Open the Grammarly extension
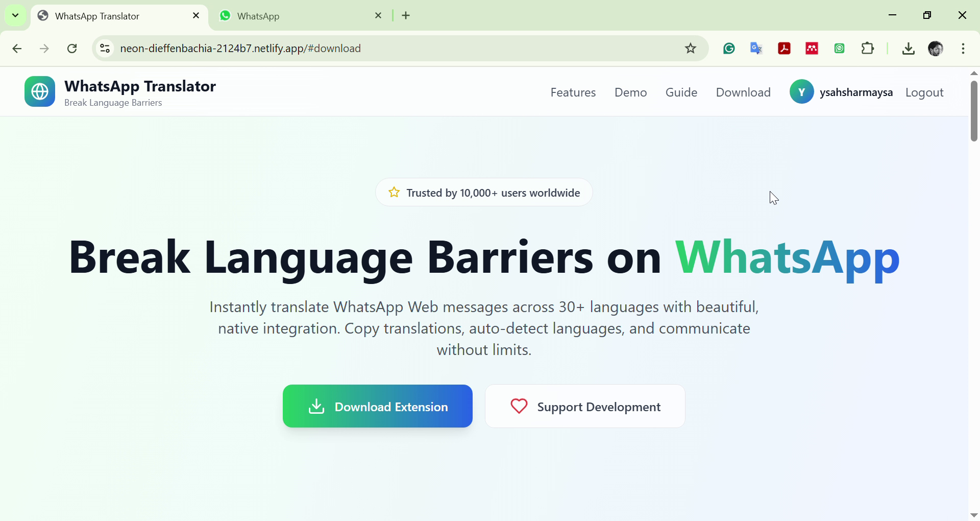 tap(729, 49)
